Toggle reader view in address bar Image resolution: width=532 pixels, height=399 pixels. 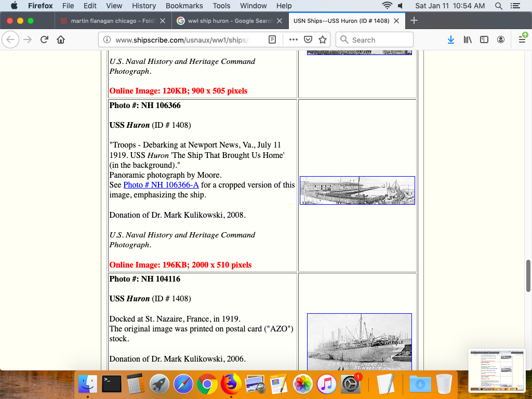(272, 40)
